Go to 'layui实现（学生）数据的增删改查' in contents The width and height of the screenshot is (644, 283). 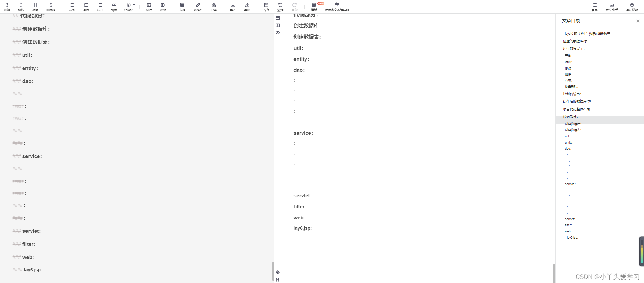(x=587, y=34)
